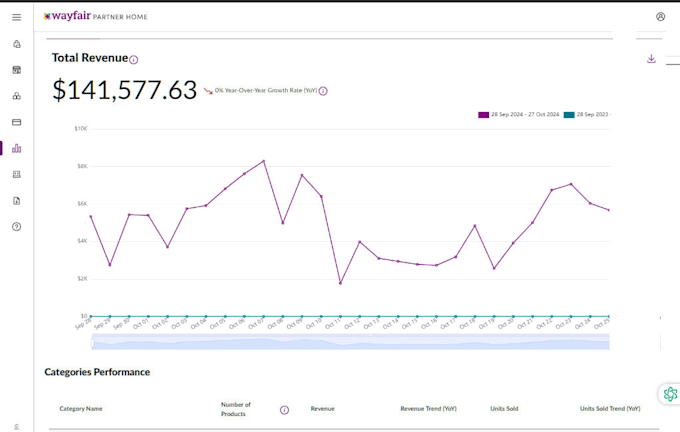Image resolution: width=680 pixels, height=432 pixels.
Task: Click the "0% Year-Over-Year Growth Rate" text
Action: [x=266, y=90]
